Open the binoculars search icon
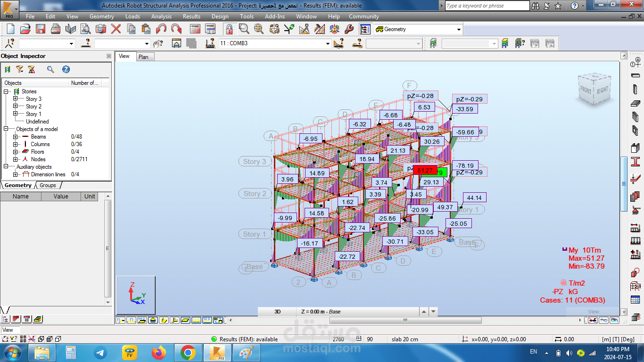 [x=535, y=6]
